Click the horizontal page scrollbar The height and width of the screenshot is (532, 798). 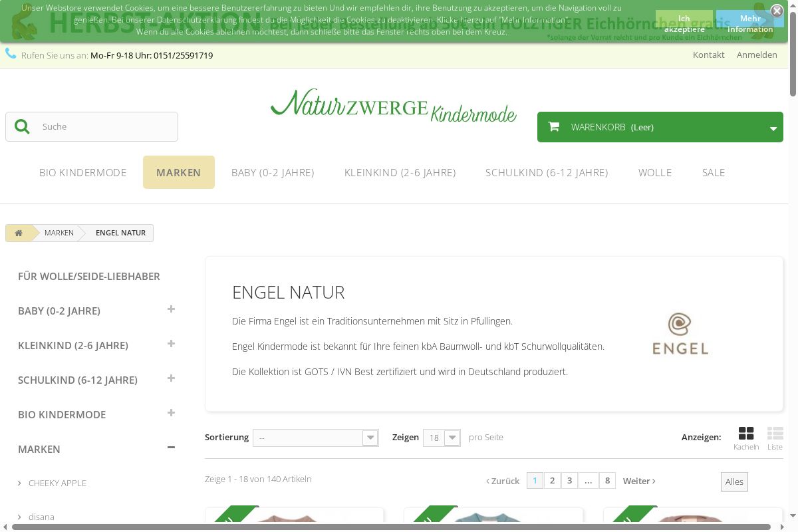(x=392, y=527)
